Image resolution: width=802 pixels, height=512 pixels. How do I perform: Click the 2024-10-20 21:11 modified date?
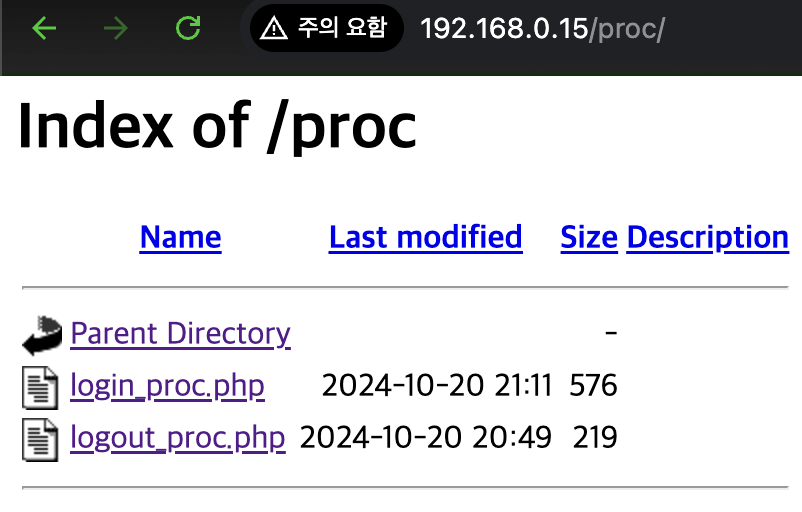(437, 385)
